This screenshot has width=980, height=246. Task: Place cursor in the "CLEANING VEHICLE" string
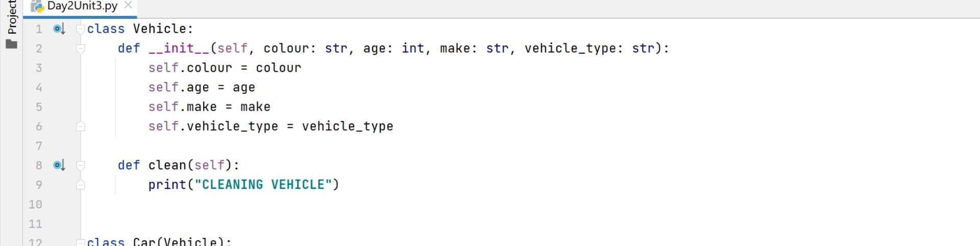(263, 185)
